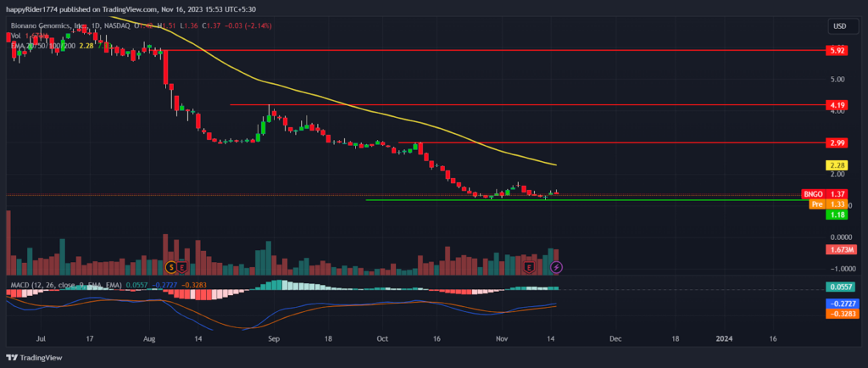Select the 5.92 resistance price label
The height and width of the screenshot is (368, 868).
click(836, 50)
